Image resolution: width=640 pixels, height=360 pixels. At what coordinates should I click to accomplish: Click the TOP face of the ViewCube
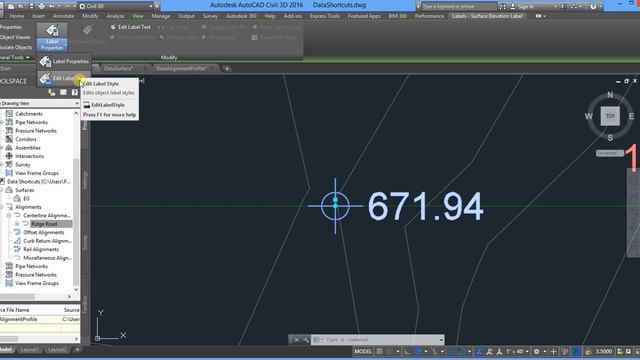pos(610,116)
